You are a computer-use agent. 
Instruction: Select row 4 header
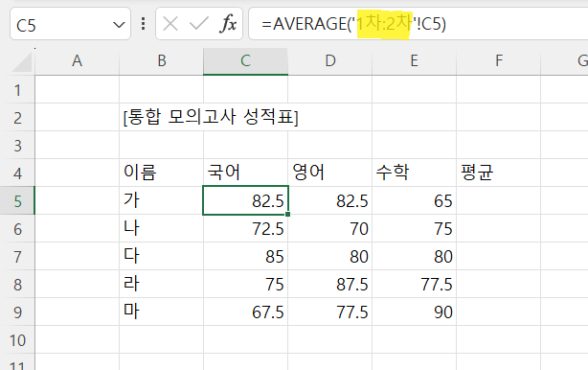point(17,173)
